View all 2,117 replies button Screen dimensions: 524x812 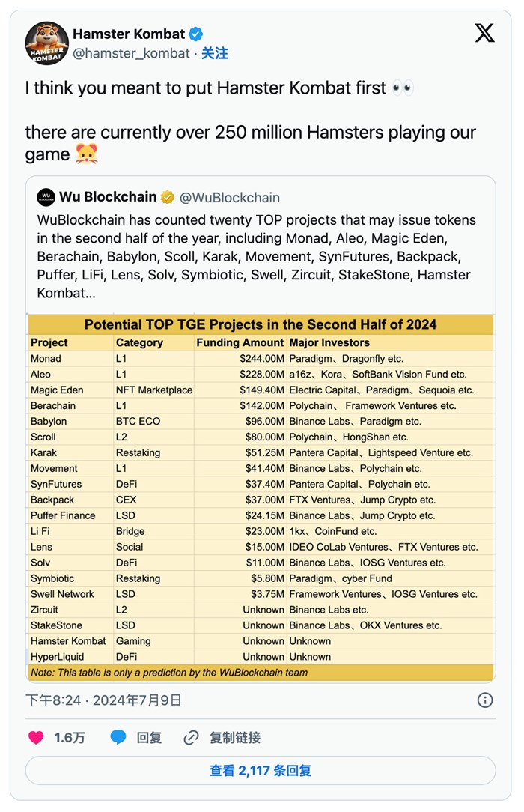(x=261, y=770)
